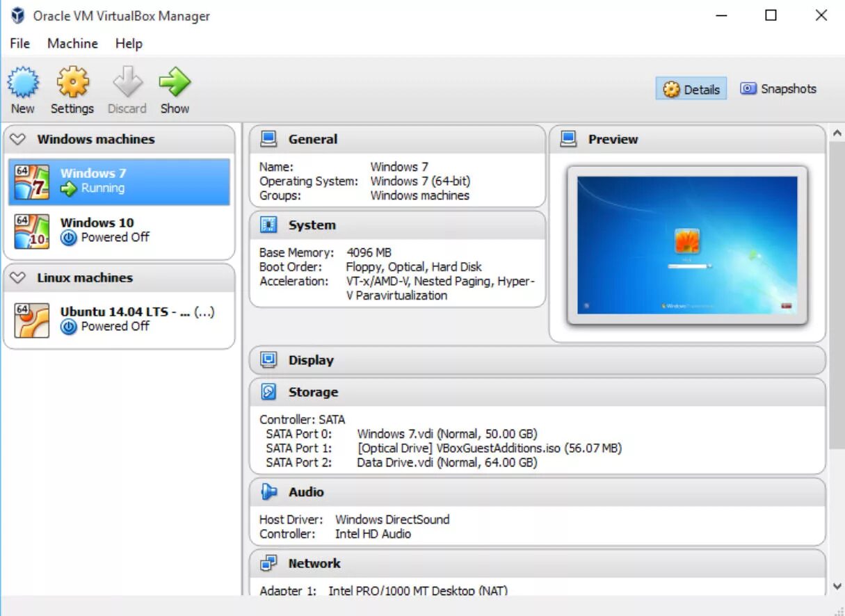The height and width of the screenshot is (616, 845).
Task: Click 'Data Drive.vdi (Normal, 64.00 GB)' entry
Action: (x=447, y=462)
